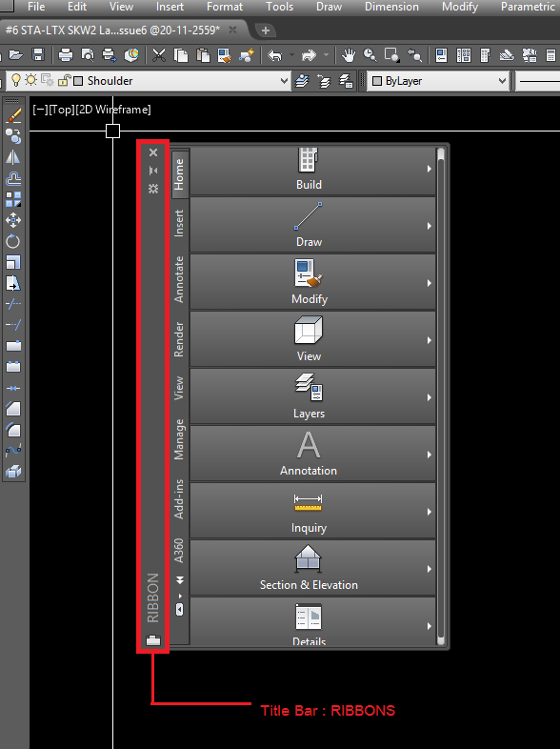Select the Mirror tool
Image resolution: width=560 pixels, height=749 pixels.
tap(13, 157)
